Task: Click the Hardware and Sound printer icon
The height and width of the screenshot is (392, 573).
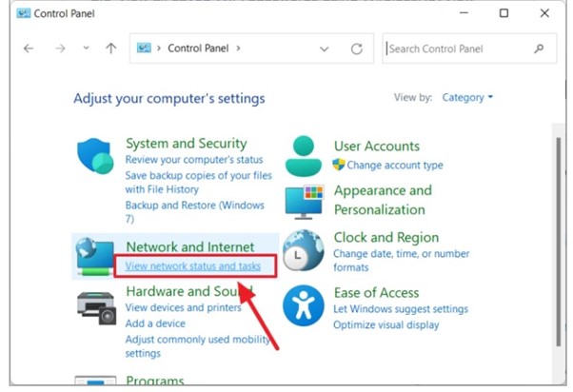Action: pos(96,307)
